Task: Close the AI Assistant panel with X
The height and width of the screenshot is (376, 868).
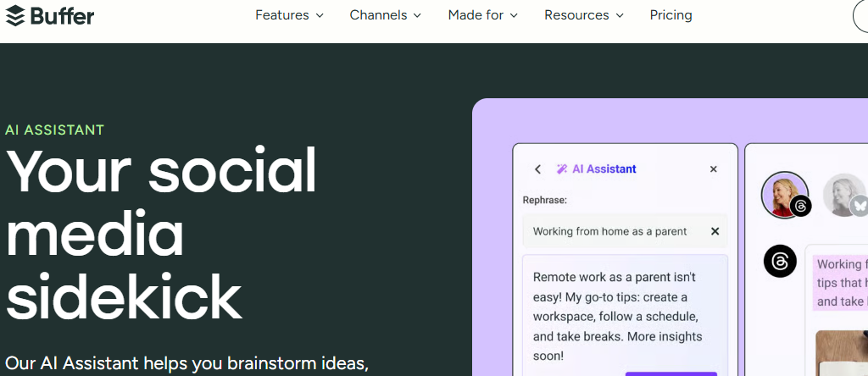Action: (714, 169)
